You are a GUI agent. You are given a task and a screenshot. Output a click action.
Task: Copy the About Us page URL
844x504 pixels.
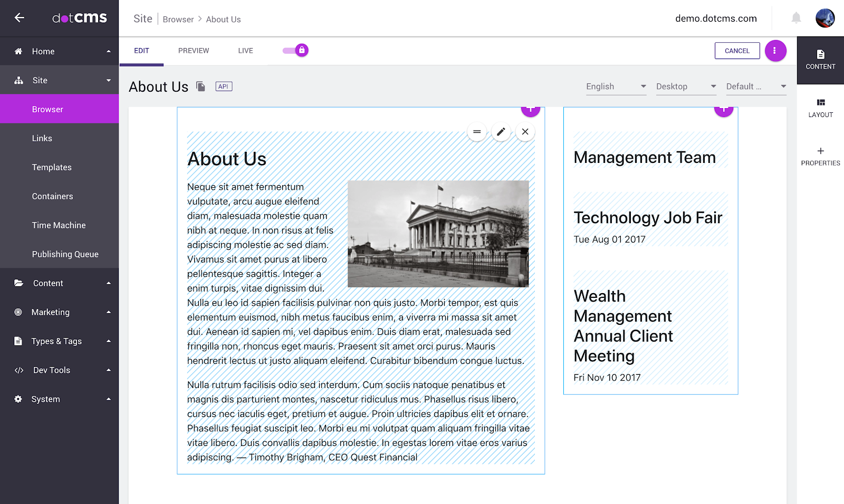pos(200,86)
